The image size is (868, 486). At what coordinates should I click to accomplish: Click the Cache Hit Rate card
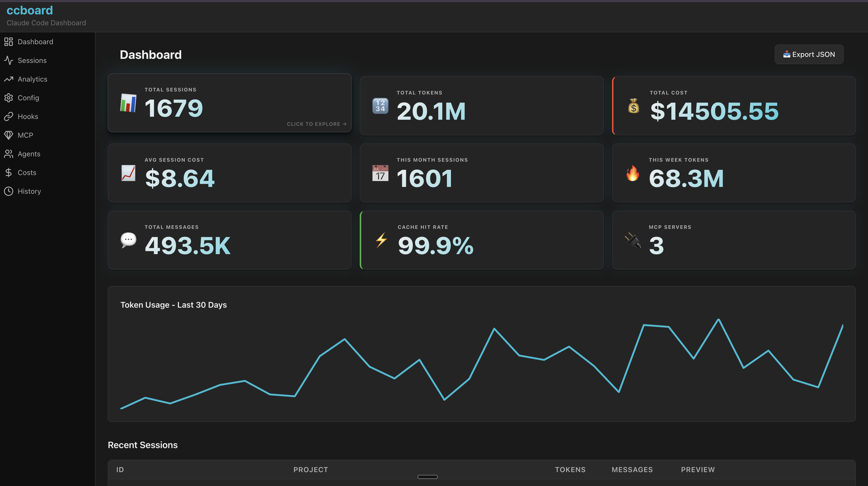click(x=482, y=240)
